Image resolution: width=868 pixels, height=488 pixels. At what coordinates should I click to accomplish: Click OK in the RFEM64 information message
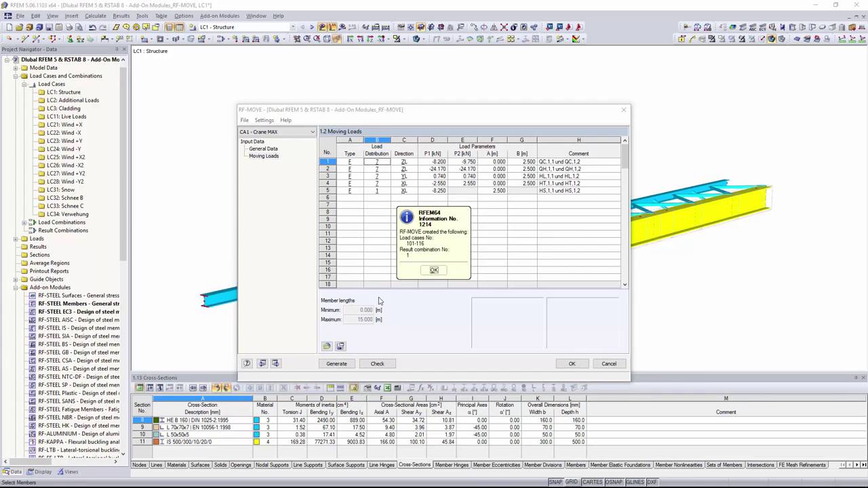(x=434, y=270)
